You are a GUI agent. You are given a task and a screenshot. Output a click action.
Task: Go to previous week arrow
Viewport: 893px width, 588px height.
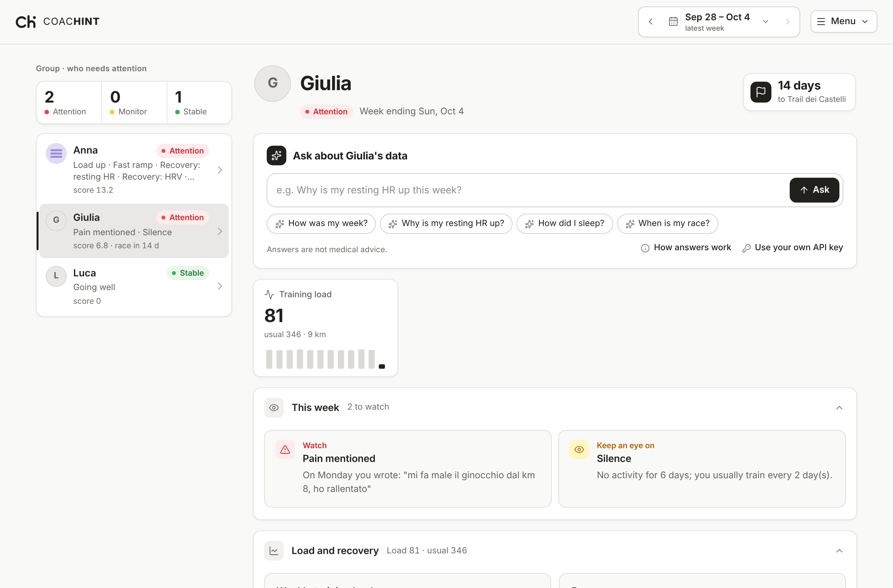point(650,22)
